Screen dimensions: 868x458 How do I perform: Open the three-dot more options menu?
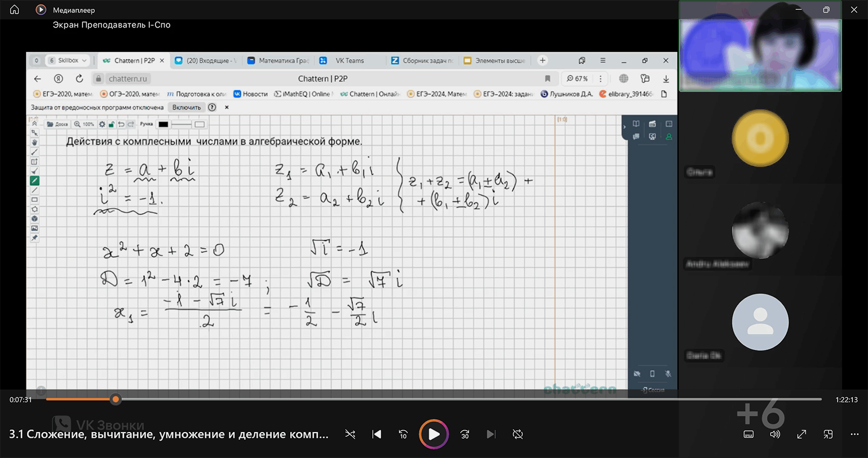854,434
